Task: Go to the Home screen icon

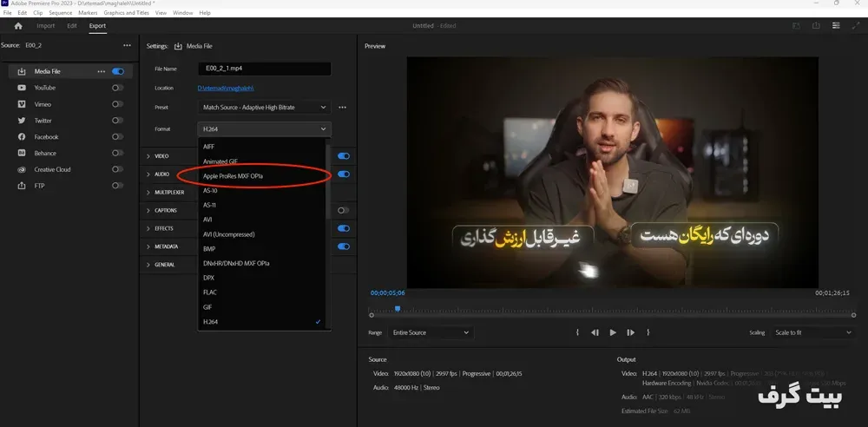Action: [x=18, y=26]
